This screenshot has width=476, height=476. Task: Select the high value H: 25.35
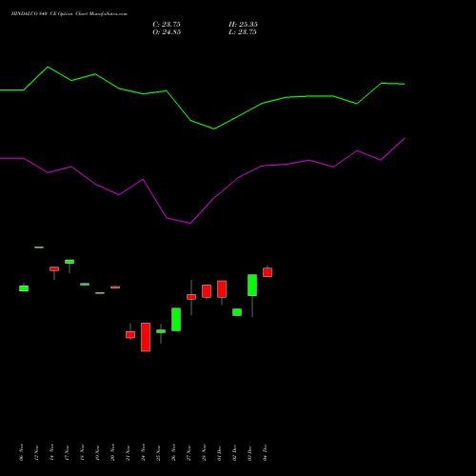click(243, 25)
